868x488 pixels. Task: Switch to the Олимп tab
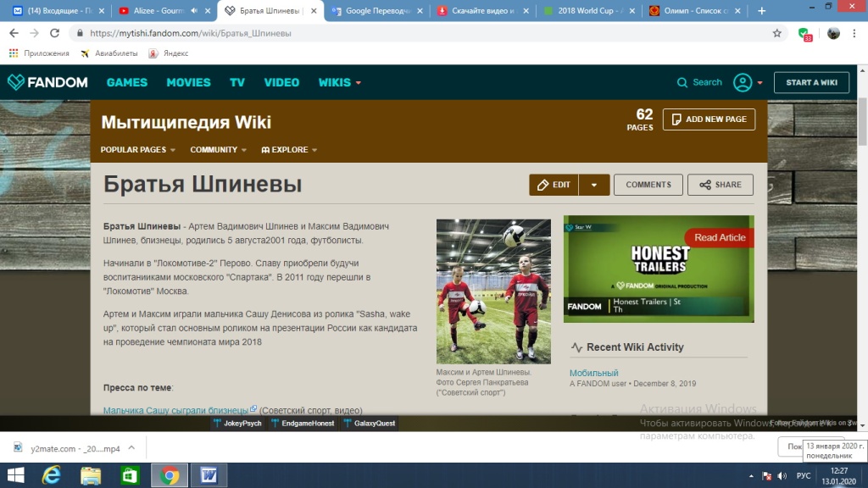[x=694, y=10]
